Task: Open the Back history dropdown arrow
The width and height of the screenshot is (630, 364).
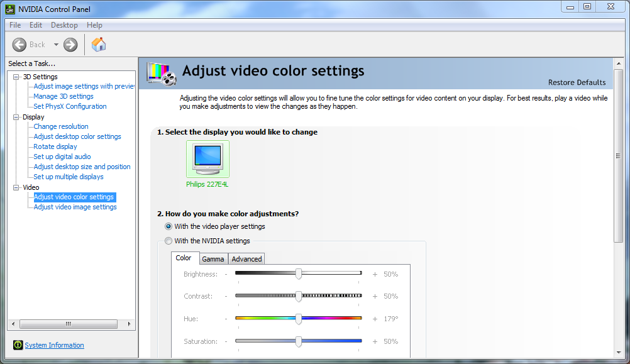Action: [56, 45]
